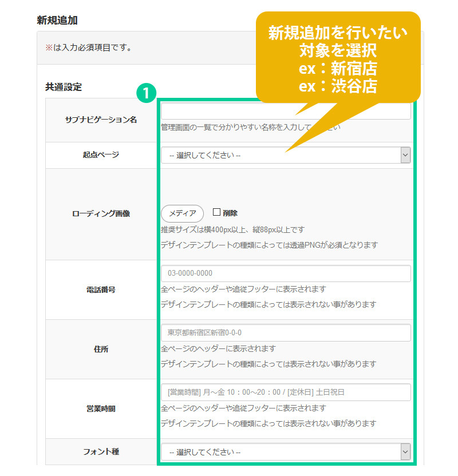The image size is (458, 476).
Task: Click the 新規追加 page heading
Action: (x=57, y=20)
